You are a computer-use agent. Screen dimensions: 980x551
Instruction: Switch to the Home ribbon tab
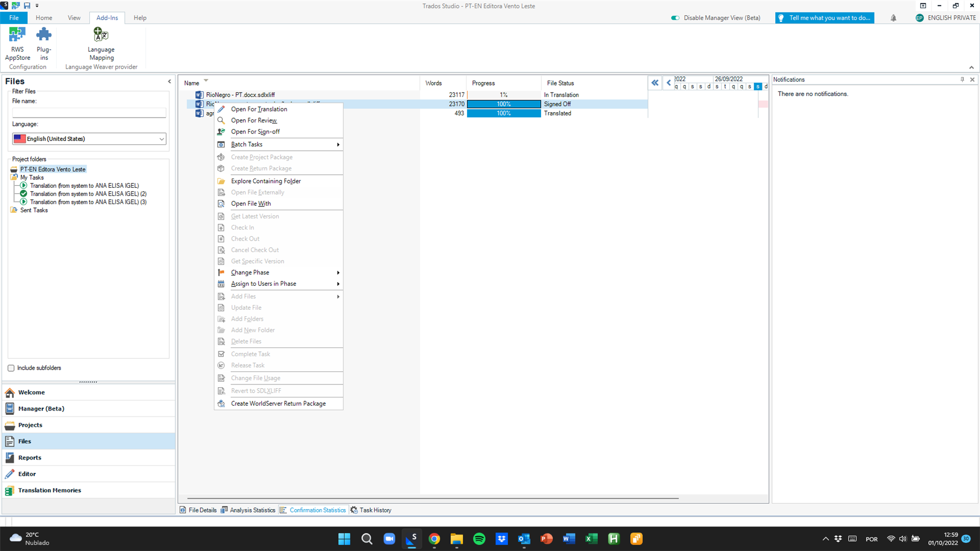44,18
